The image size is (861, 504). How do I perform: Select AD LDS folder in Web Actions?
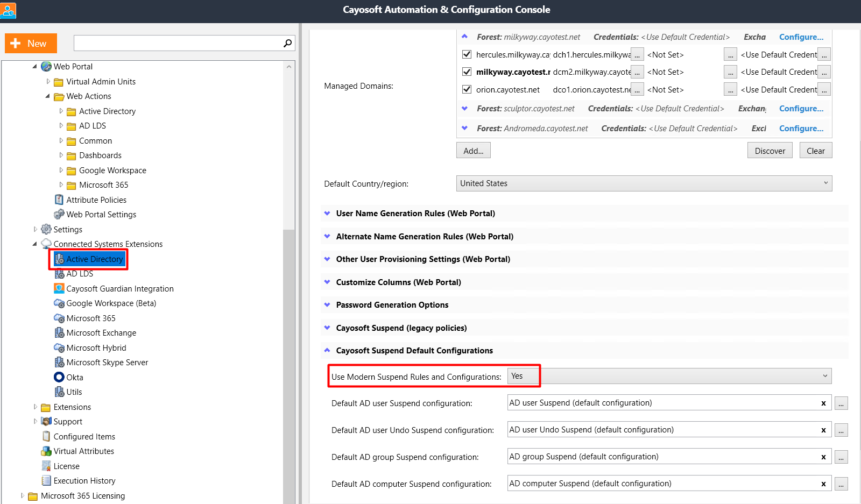[x=92, y=126]
